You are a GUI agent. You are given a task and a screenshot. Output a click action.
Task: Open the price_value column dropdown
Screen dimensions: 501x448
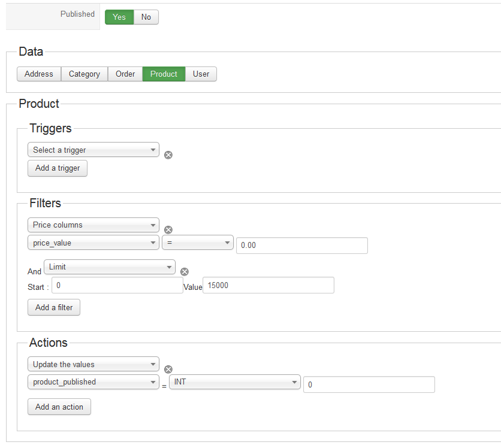coord(93,243)
